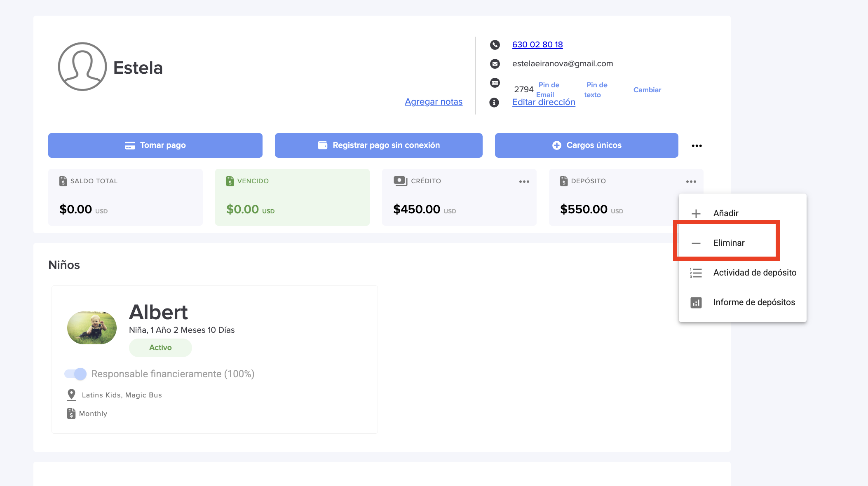Click the email envelope icon
The width and height of the screenshot is (868, 486).
pos(495,63)
